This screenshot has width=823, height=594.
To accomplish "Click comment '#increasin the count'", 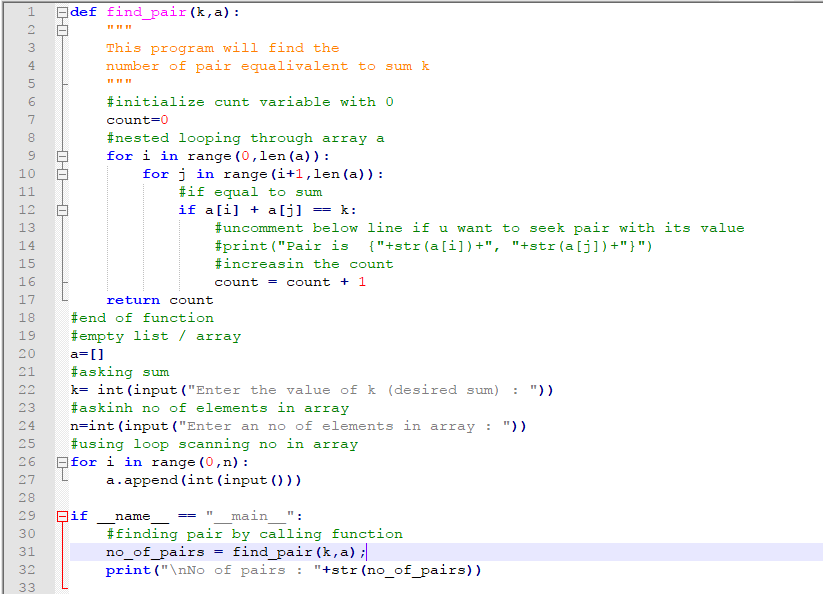I will [x=303, y=264].
